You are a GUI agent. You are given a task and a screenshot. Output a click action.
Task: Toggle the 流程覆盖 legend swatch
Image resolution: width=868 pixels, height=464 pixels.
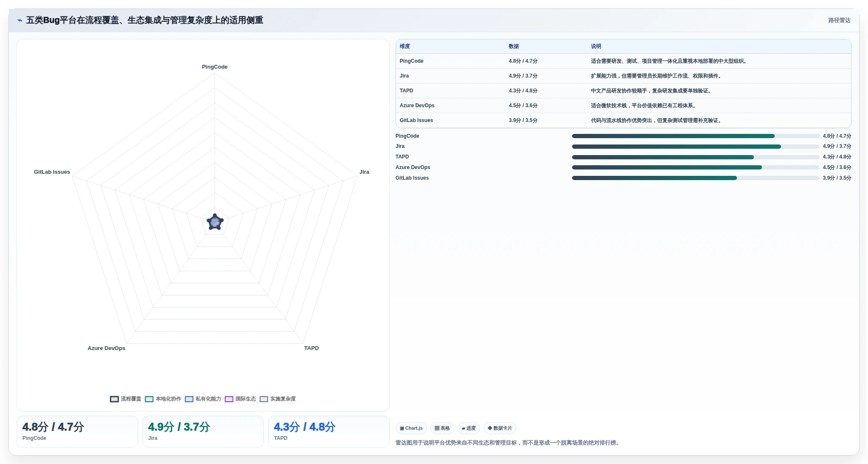point(114,399)
